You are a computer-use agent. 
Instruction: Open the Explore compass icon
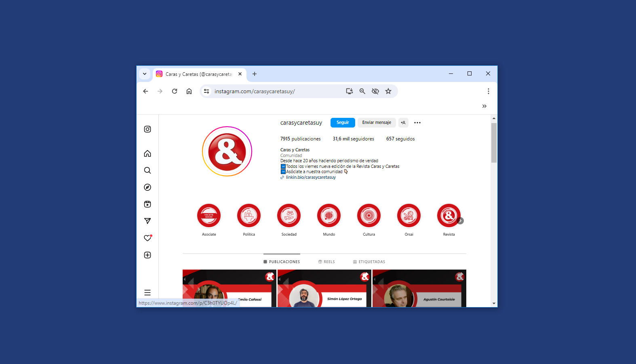pyautogui.click(x=147, y=187)
